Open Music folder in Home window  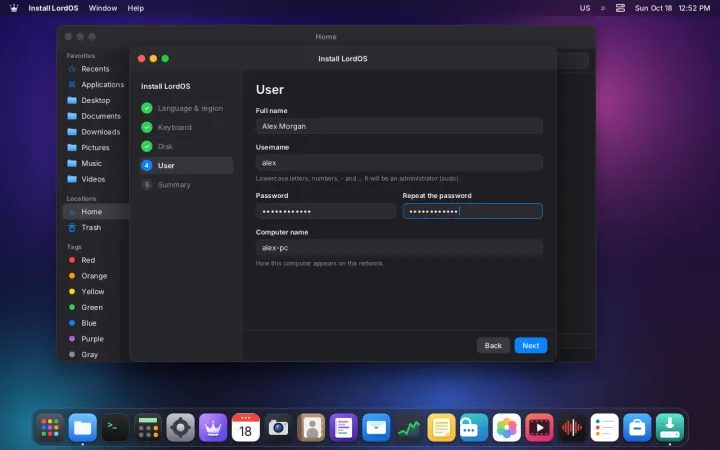[96, 163]
